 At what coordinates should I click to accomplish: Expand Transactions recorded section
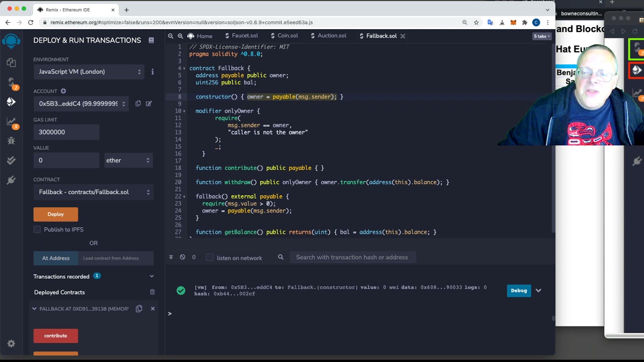[151, 276]
